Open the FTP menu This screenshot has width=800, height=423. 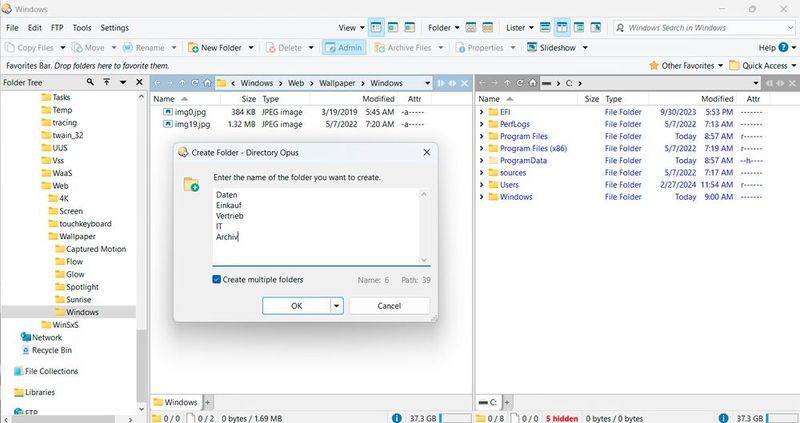point(57,28)
